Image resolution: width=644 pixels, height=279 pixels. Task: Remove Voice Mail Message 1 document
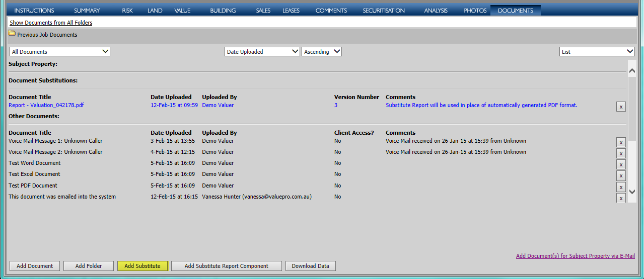pyautogui.click(x=621, y=142)
